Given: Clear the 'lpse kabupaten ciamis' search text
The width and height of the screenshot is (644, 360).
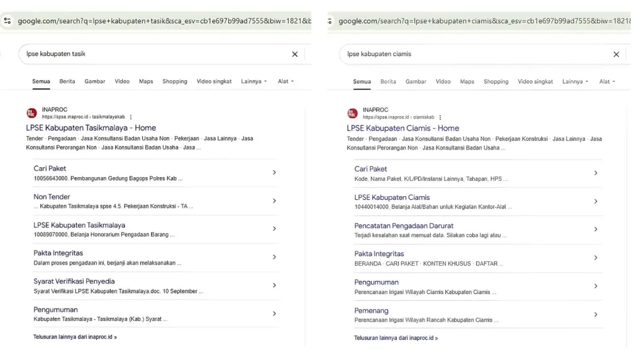Looking at the screenshot, I should click(616, 54).
